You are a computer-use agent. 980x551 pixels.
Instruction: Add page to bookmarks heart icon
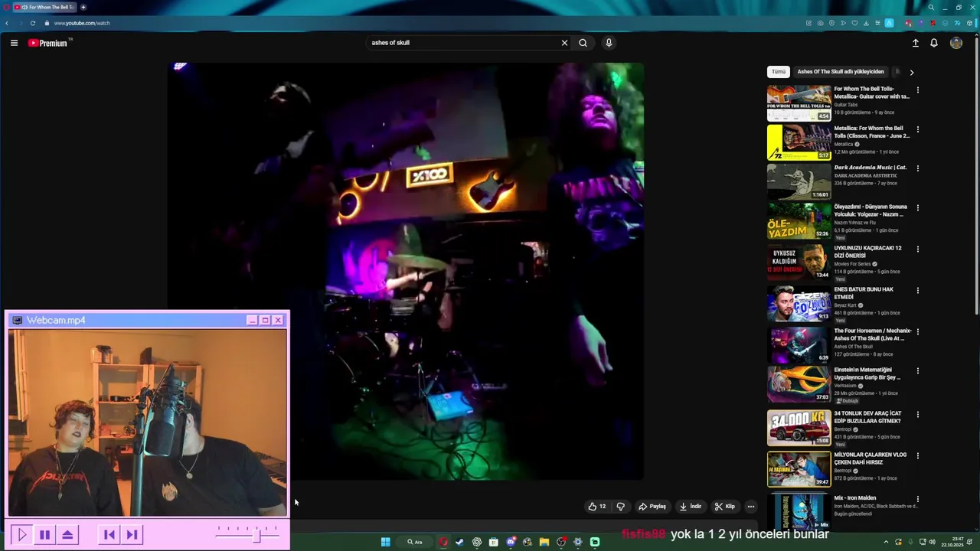(854, 23)
